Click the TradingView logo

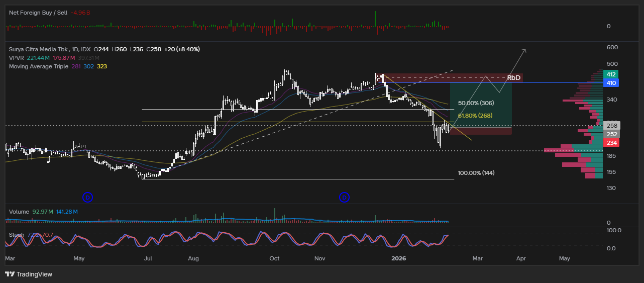point(29,274)
